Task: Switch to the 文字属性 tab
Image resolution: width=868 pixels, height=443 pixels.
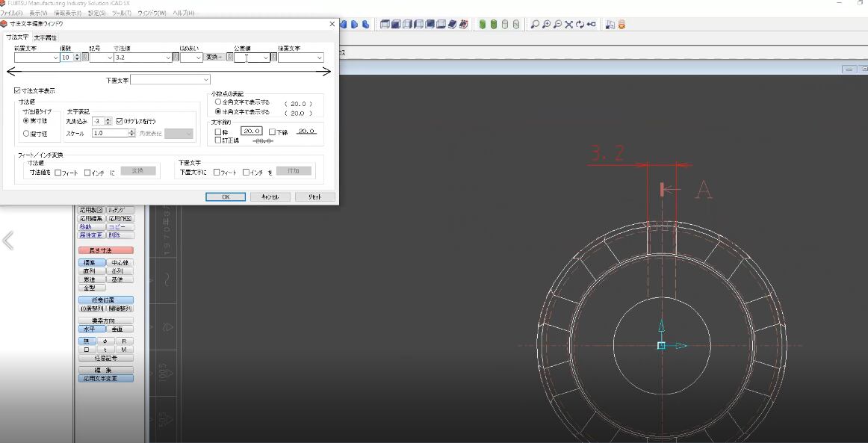Action: [45, 37]
